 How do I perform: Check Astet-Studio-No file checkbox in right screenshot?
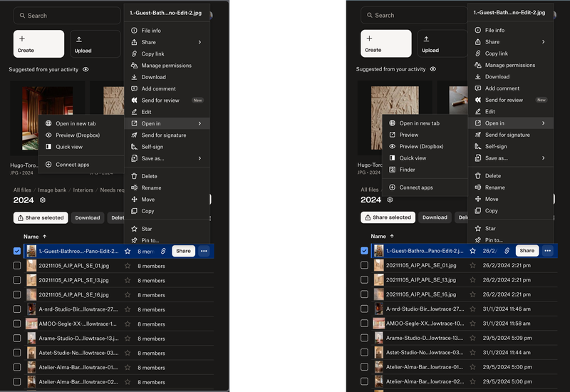pos(364,353)
